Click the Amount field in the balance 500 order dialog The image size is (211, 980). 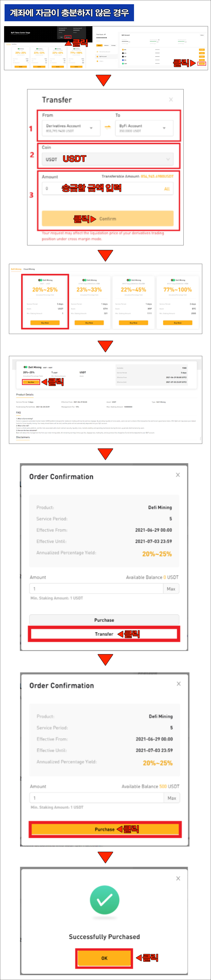point(97,798)
